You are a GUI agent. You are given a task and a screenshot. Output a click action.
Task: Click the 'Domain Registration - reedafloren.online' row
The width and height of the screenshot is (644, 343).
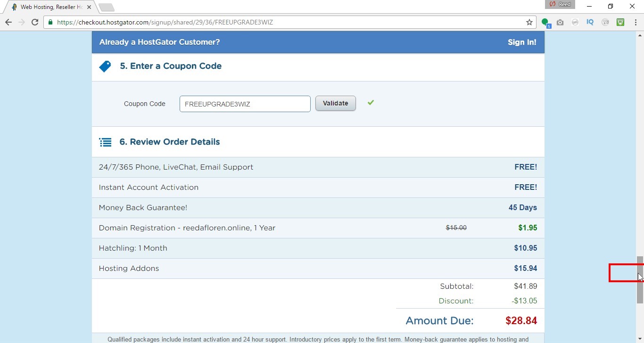pos(318,228)
